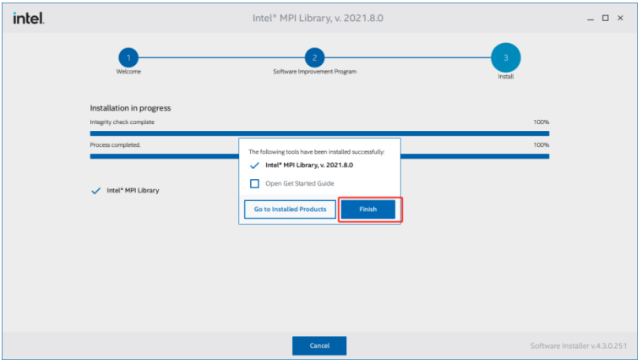This screenshot has width=642, height=364.
Task: Click the "Install" step label
Action: (x=506, y=77)
